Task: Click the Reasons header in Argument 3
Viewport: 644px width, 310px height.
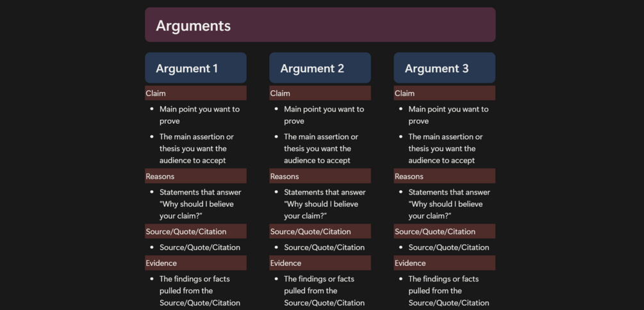Action: coord(445,176)
